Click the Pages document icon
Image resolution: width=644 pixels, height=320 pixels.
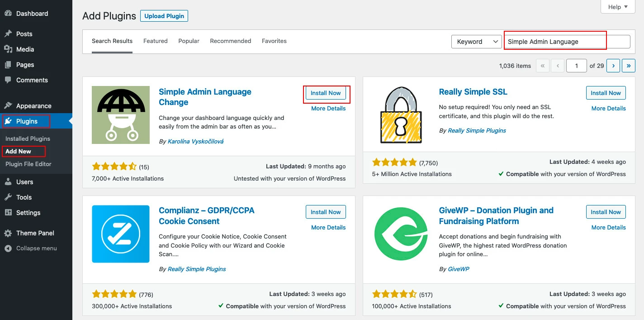pos(8,65)
